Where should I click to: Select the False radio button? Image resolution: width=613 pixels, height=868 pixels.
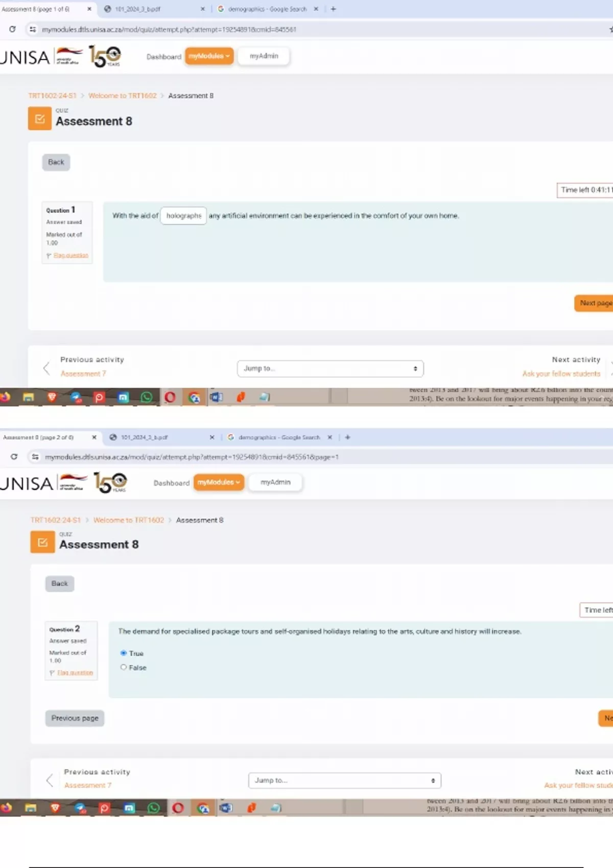tap(124, 667)
